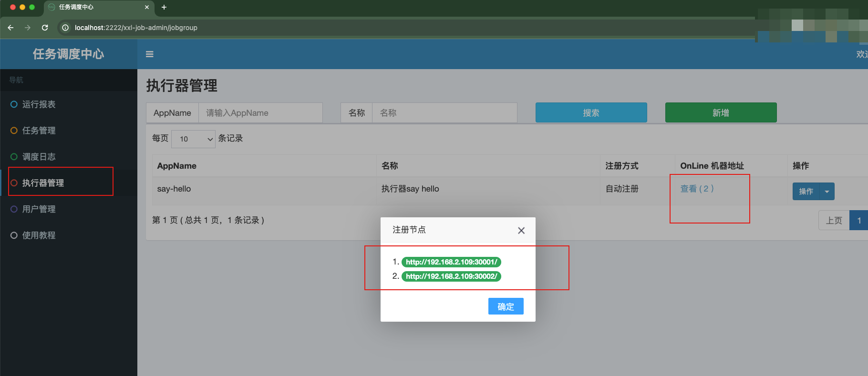Click the green 新增 button
Image resolution: width=868 pixels, height=376 pixels.
point(721,113)
